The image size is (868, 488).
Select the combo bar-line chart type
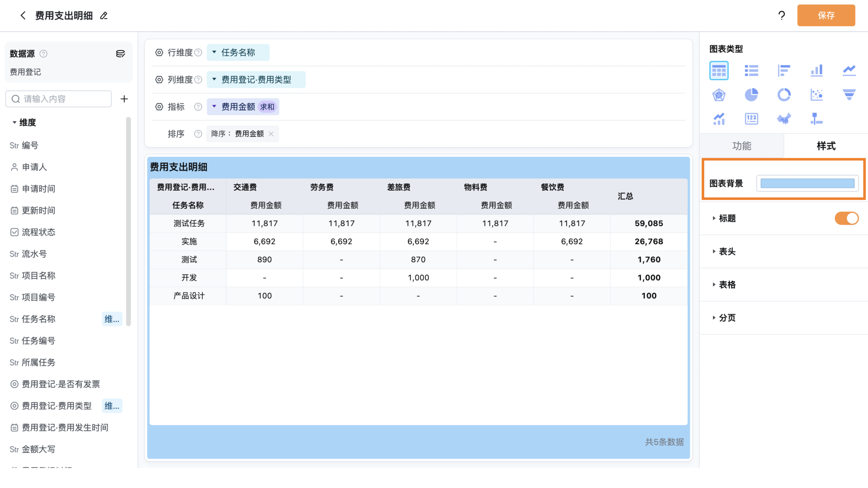[719, 119]
